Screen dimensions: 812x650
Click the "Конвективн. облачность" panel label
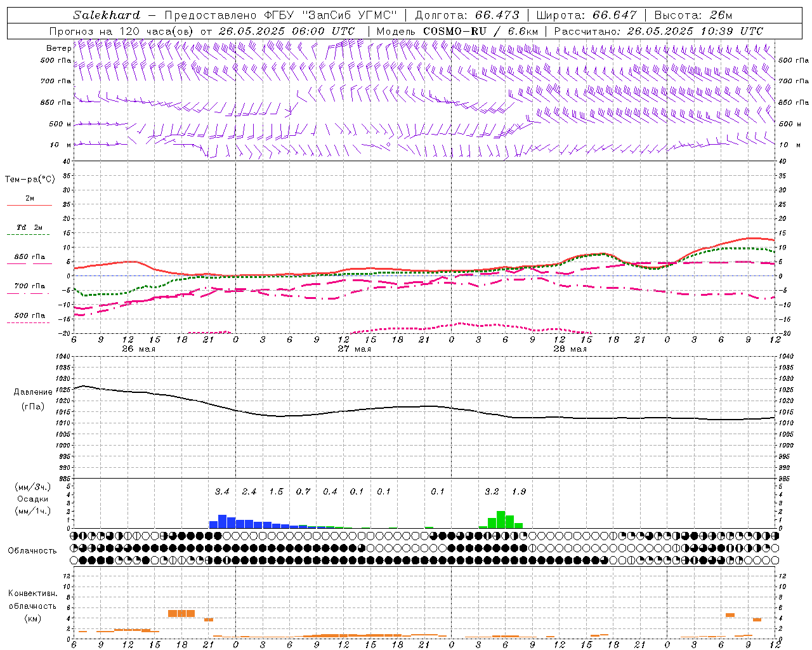pyautogui.click(x=32, y=599)
